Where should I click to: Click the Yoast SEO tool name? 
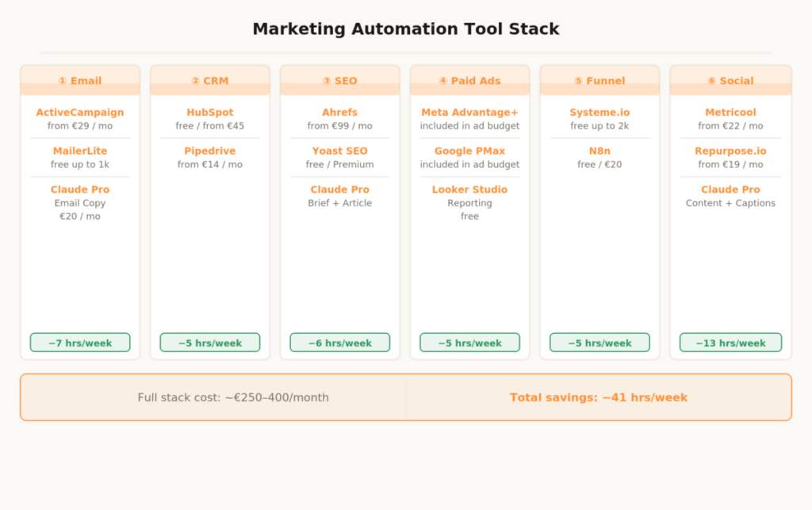point(339,151)
